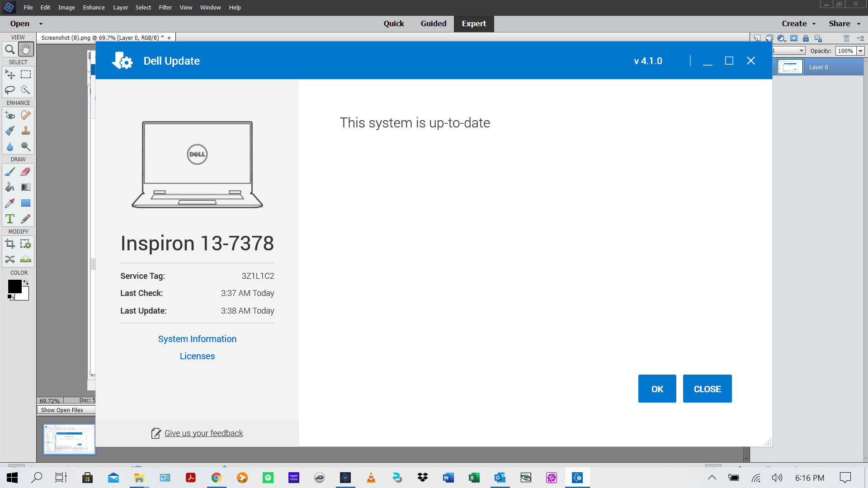
Task: Toggle lock transparent pixels icon
Action: [818, 38]
